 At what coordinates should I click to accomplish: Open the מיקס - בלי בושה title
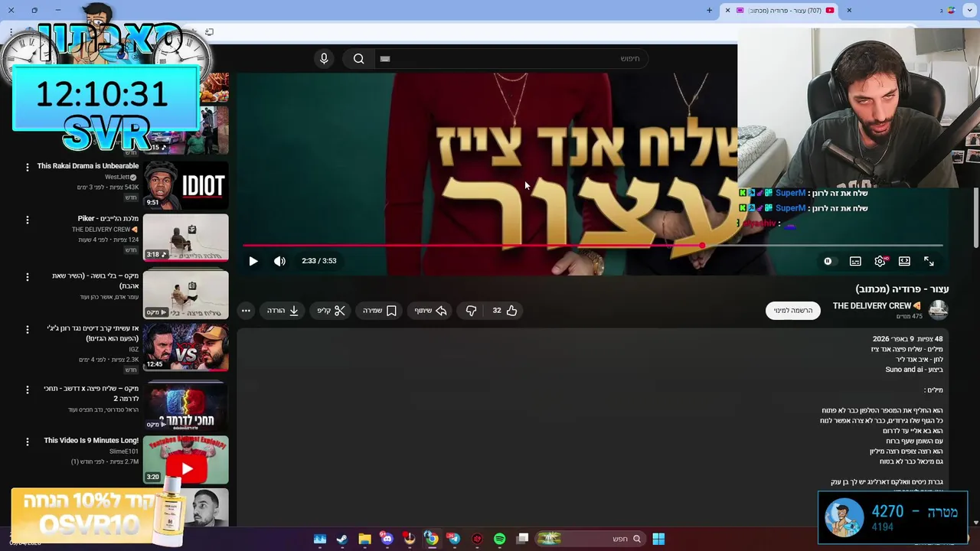pyautogui.click(x=96, y=281)
